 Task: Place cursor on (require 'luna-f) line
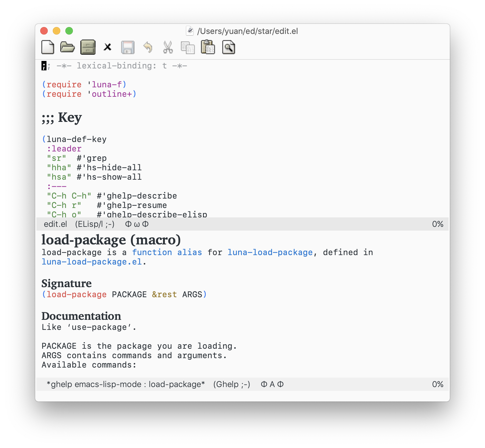point(84,85)
